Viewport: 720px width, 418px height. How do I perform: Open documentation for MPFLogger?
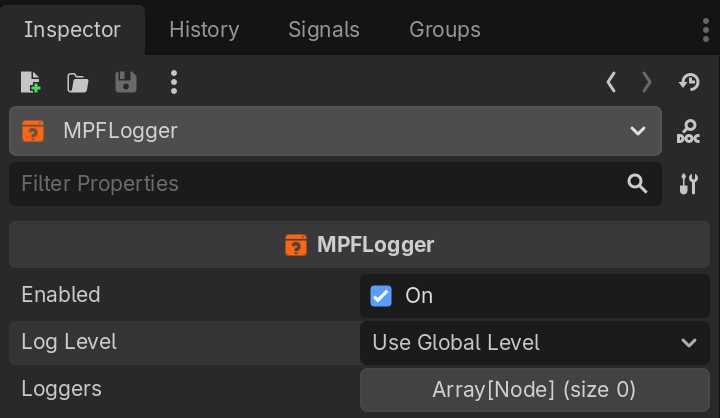pyautogui.click(x=689, y=131)
